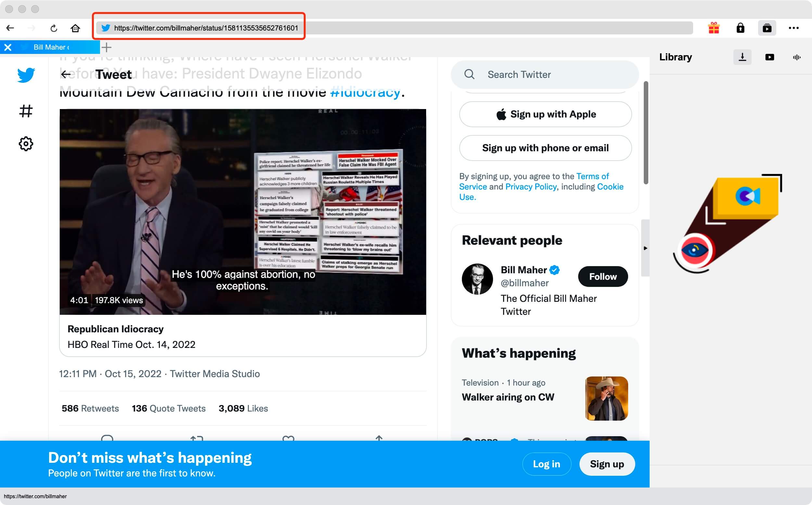Click the Sign up with Apple button
The height and width of the screenshot is (505, 812).
pos(545,114)
